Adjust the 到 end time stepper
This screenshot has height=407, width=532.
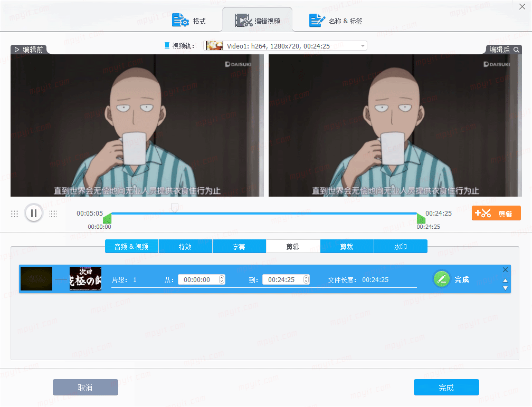click(x=306, y=279)
